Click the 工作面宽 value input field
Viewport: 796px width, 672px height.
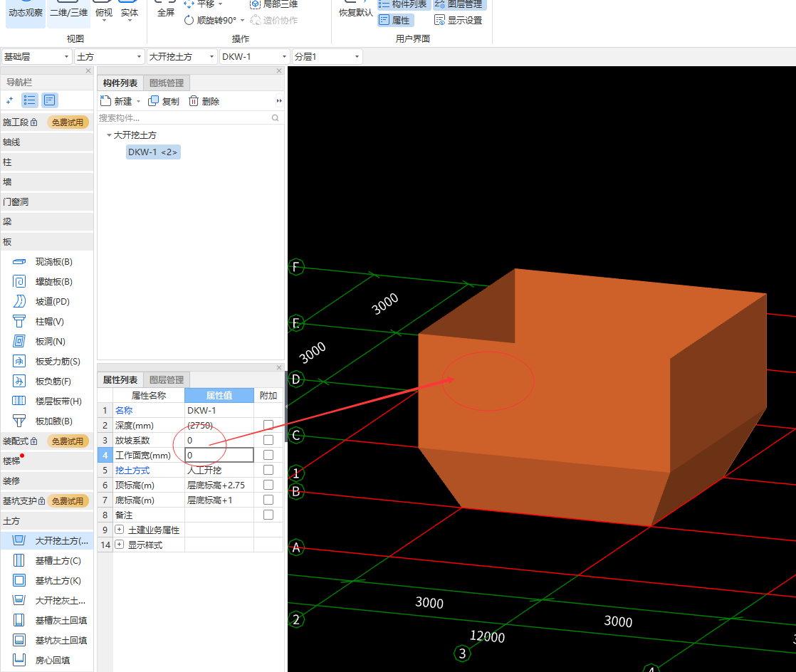coord(219,455)
